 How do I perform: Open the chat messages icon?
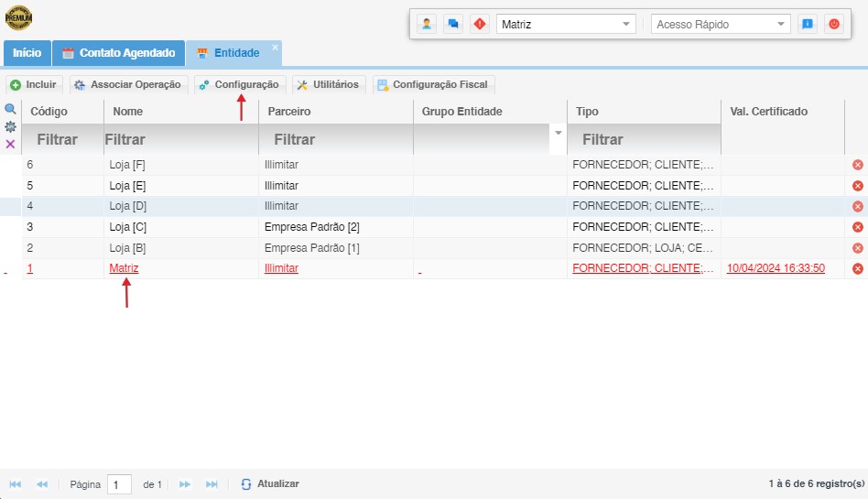click(x=452, y=25)
